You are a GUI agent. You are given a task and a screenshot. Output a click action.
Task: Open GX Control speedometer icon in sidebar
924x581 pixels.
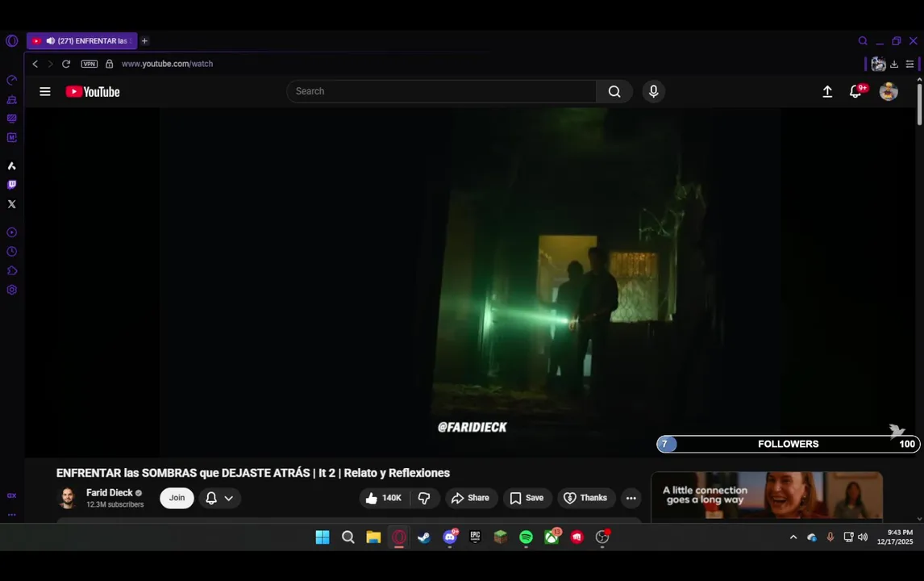[x=12, y=80]
